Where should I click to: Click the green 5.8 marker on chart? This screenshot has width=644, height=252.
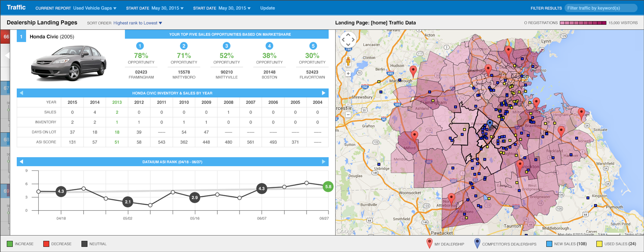point(329,187)
